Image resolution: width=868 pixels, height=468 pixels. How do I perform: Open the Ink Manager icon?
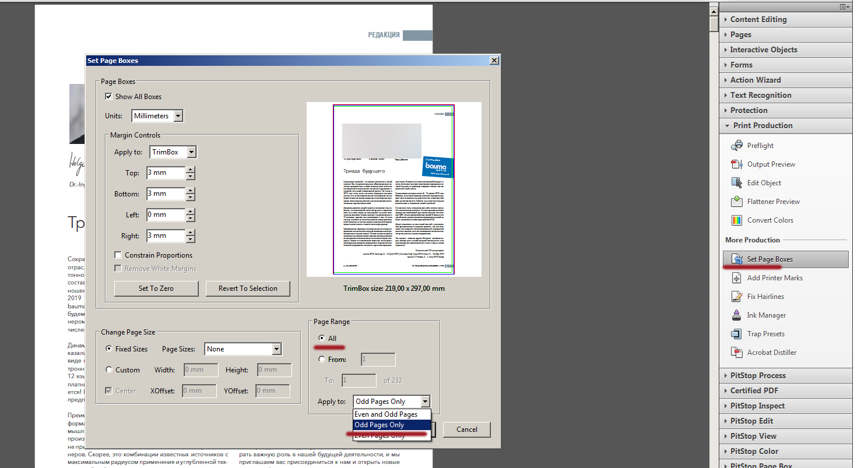click(736, 315)
